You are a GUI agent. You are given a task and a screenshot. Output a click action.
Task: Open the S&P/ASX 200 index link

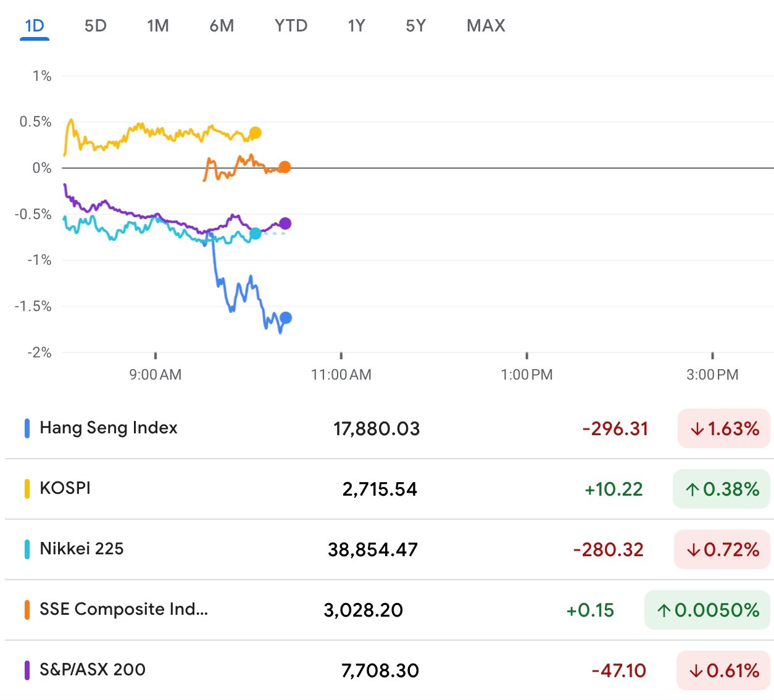(93, 670)
